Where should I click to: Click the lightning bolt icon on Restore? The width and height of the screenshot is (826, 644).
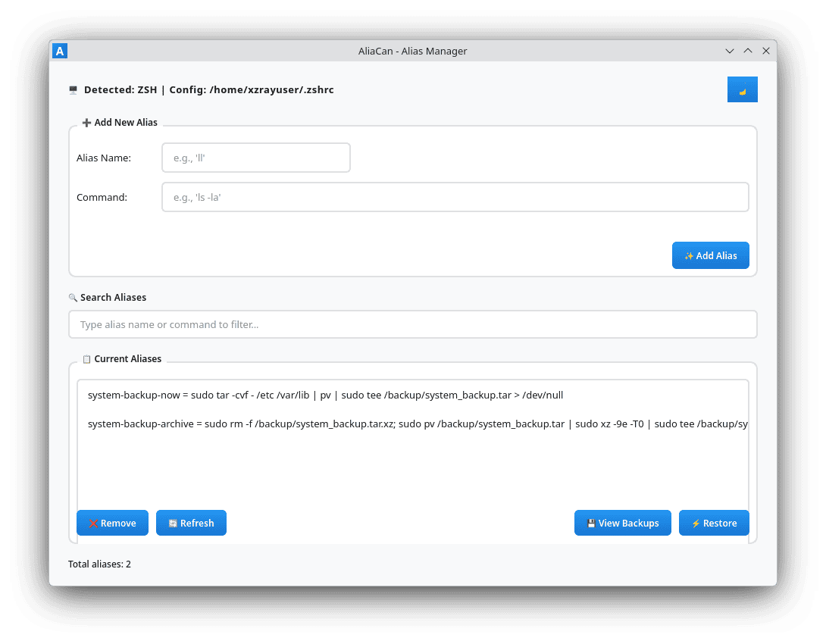695,524
